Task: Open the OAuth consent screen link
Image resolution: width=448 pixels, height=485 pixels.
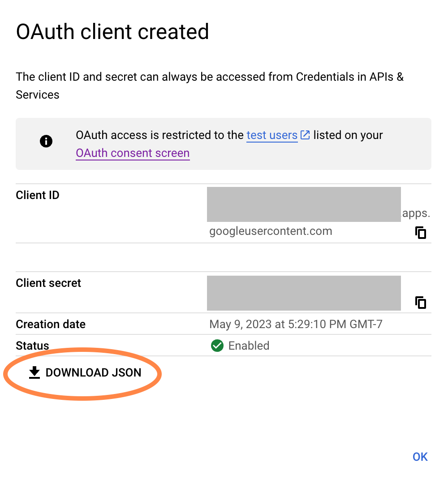Action: pyautogui.click(x=133, y=153)
